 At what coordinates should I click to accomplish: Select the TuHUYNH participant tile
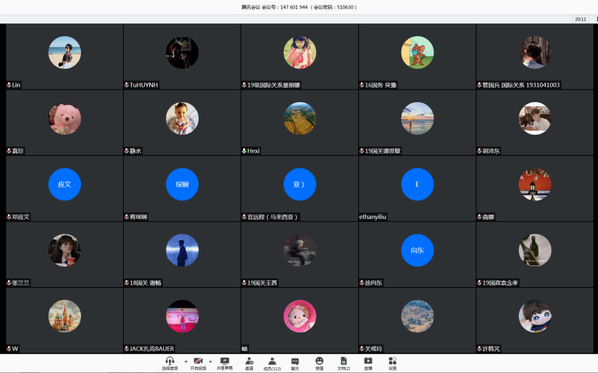click(x=182, y=57)
